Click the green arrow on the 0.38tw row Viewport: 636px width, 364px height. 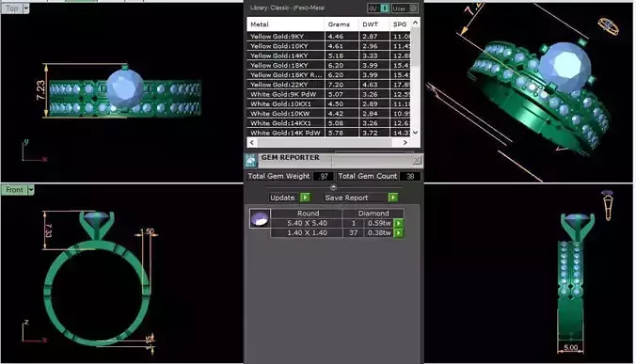398,233
